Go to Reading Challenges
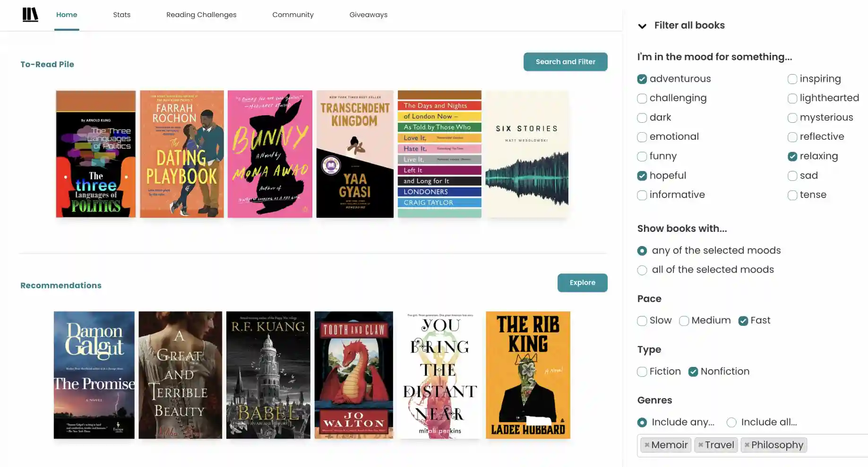This screenshot has width=868, height=467. pos(201,15)
